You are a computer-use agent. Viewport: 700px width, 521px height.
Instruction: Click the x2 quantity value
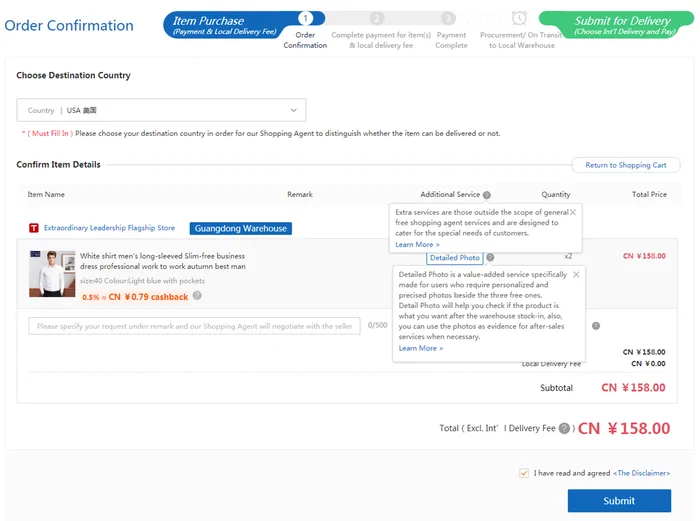568,256
